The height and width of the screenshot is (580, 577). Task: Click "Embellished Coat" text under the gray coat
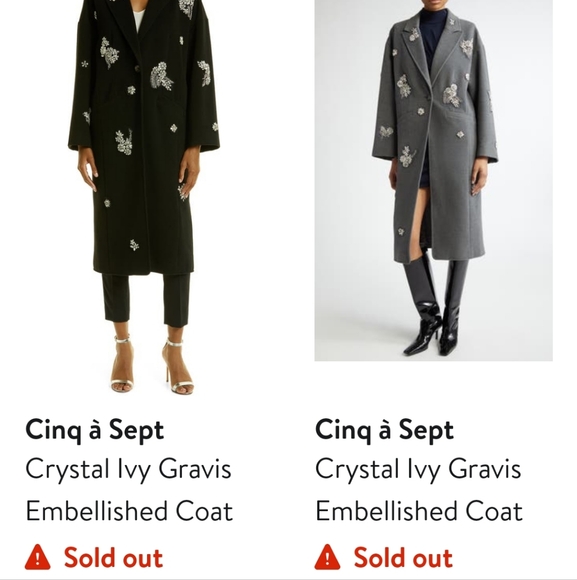pos(419,511)
